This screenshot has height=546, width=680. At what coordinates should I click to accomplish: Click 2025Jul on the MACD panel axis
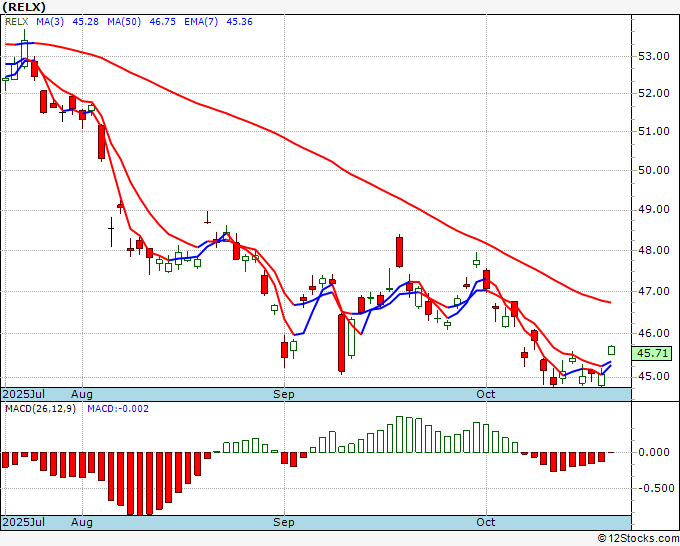[x=24, y=522]
